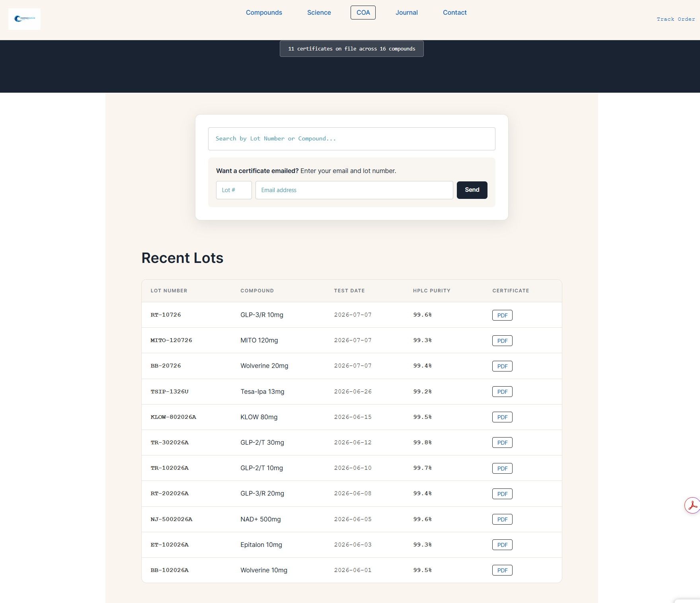This screenshot has width=700, height=603.
Task: Open the Contact page
Action: coord(454,13)
